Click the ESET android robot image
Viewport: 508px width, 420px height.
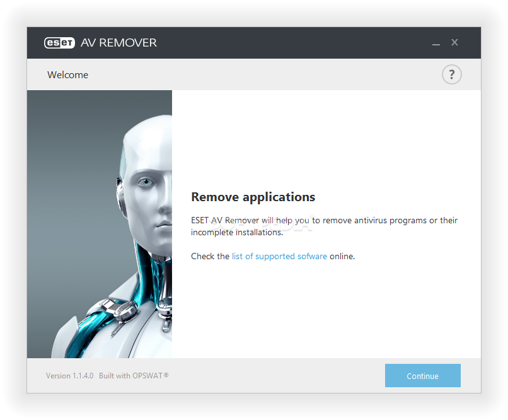click(x=100, y=225)
